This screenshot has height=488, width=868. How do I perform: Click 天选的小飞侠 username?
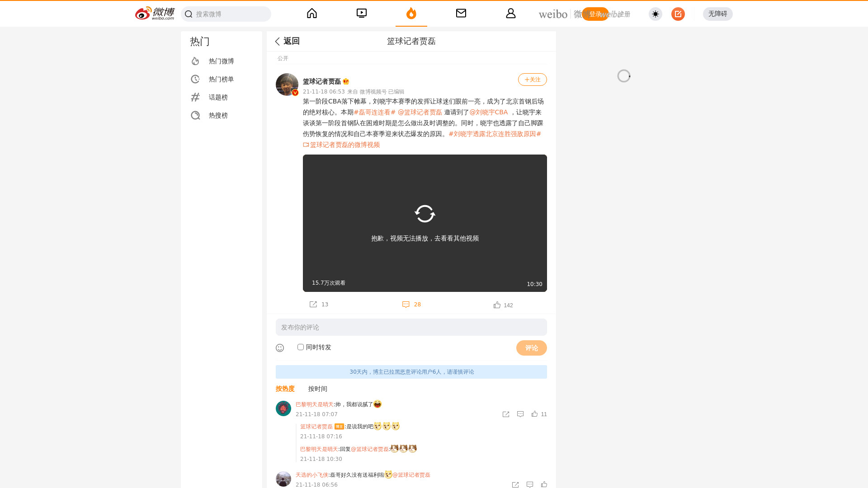pyautogui.click(x=312, y=475)
